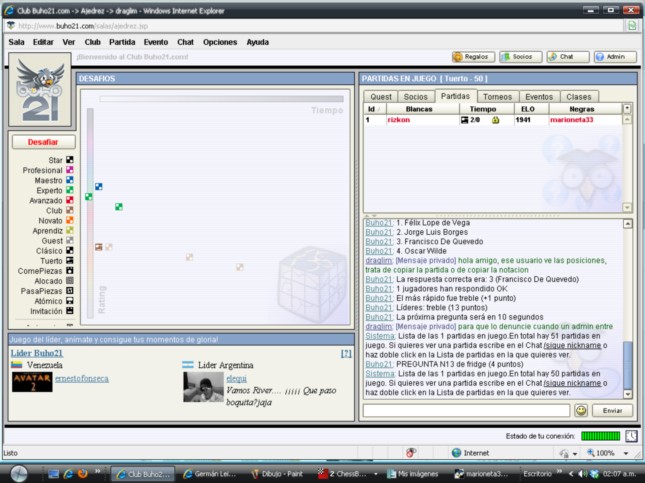Click the Maestro blue category icon
The width and height of the screenshot is (645, 483).
[70, 180]
